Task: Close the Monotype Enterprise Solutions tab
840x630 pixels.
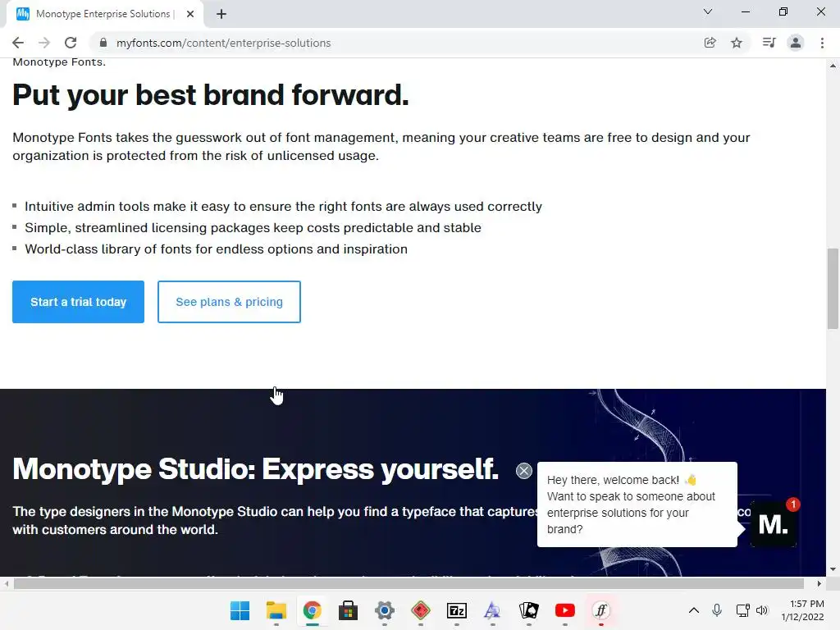Action: 190,15
